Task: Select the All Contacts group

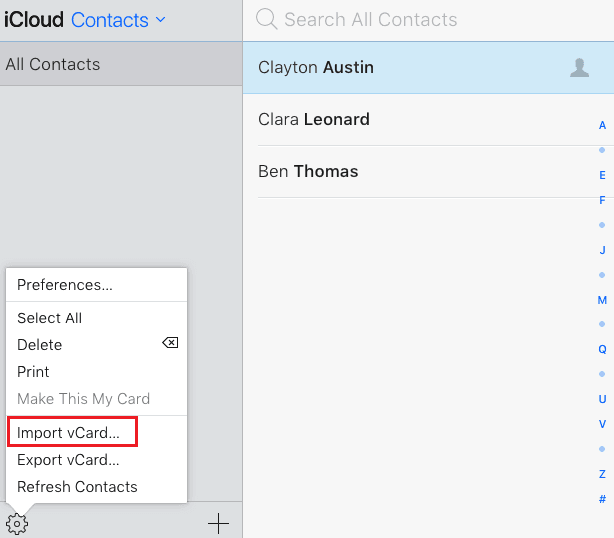Action: (53, 64)
